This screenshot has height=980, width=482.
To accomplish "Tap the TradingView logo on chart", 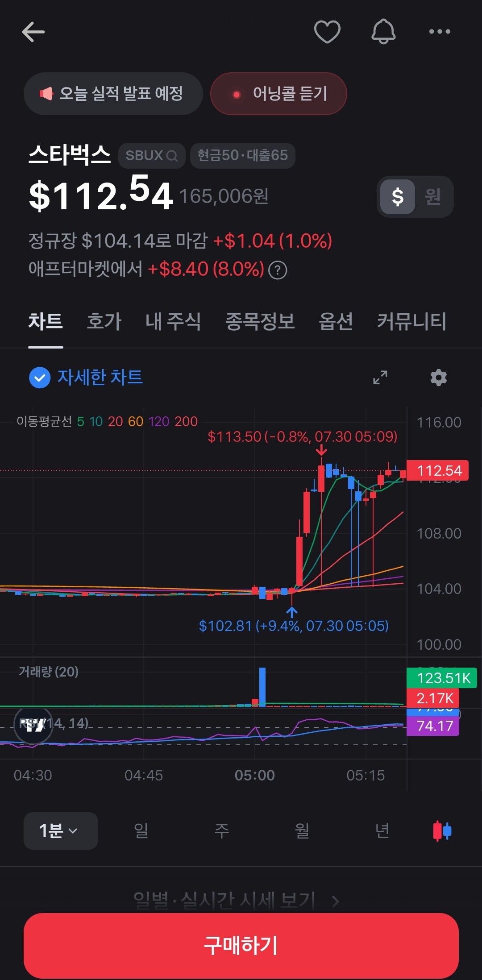I will [33, 725].
